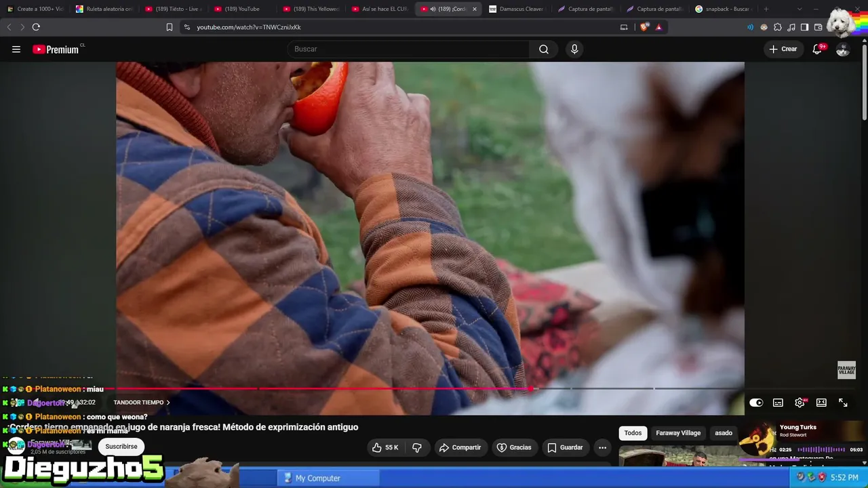The image size is (868, 488).
Task: Open the browser tab search dropdown arrow
Action: point(800,9)
